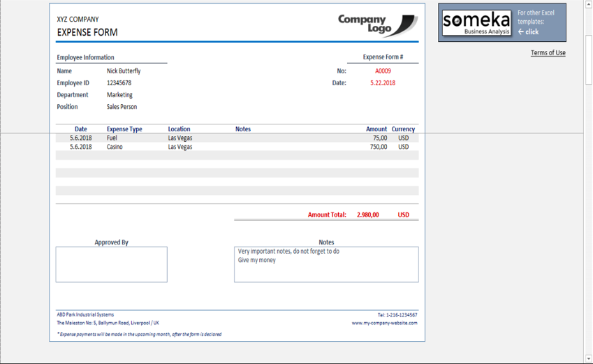Click the notes box with 'Give my money'
Screen dimensions: 593x364
tap(326, 264)
